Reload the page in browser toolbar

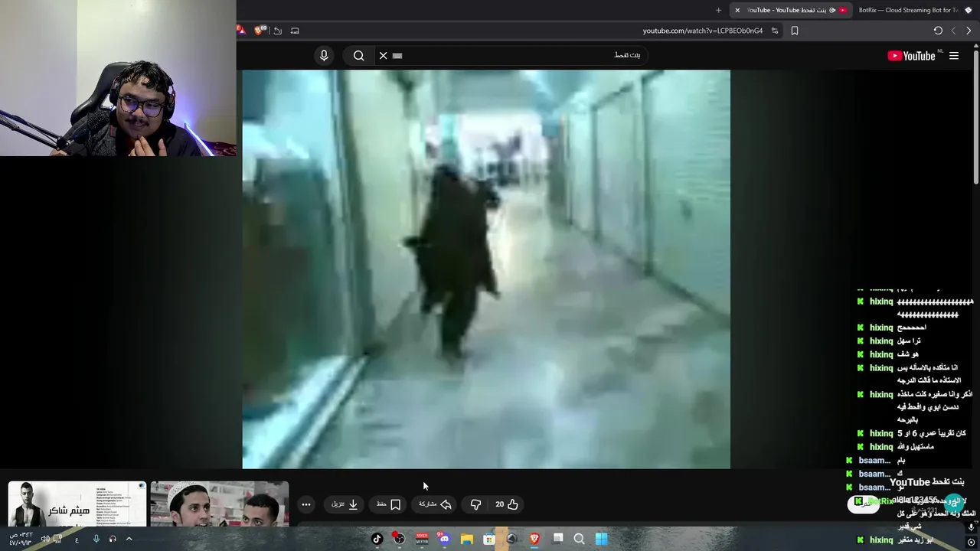tap(938, 31)
